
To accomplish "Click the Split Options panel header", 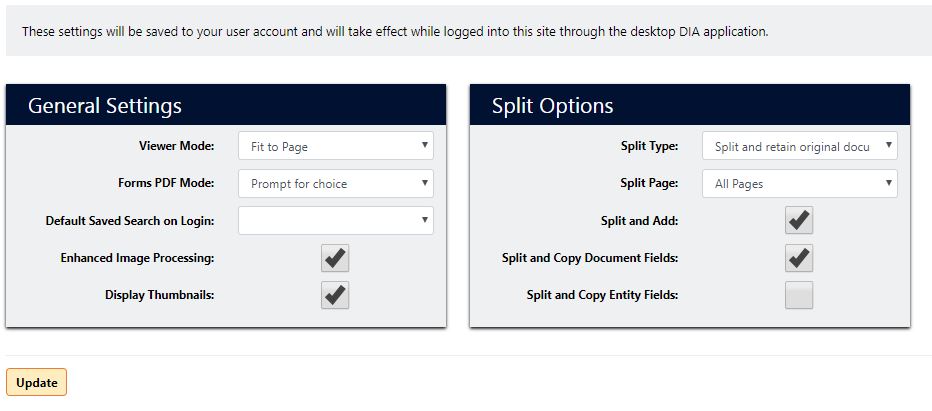I will tap(689, 105).
